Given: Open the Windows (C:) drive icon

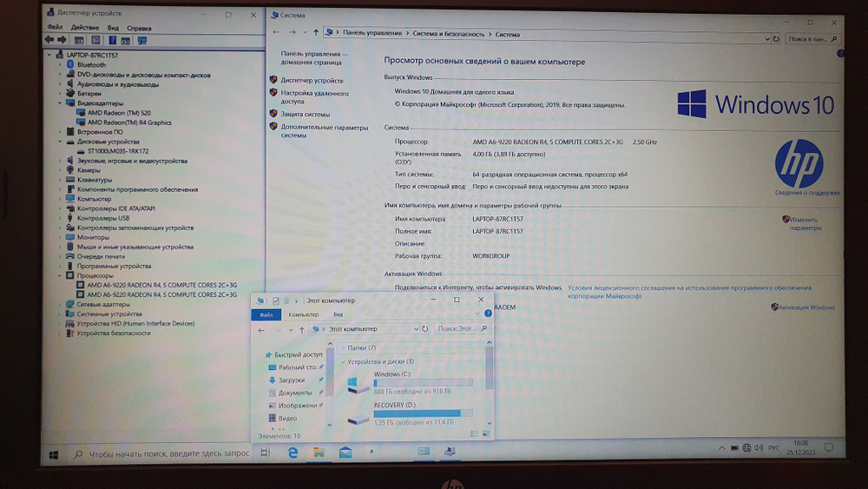Looking at the screenshot, I should 358,384.
